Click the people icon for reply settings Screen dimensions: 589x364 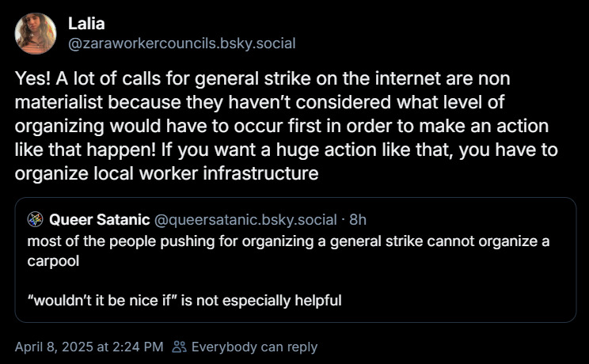click(x=180, y=347)
